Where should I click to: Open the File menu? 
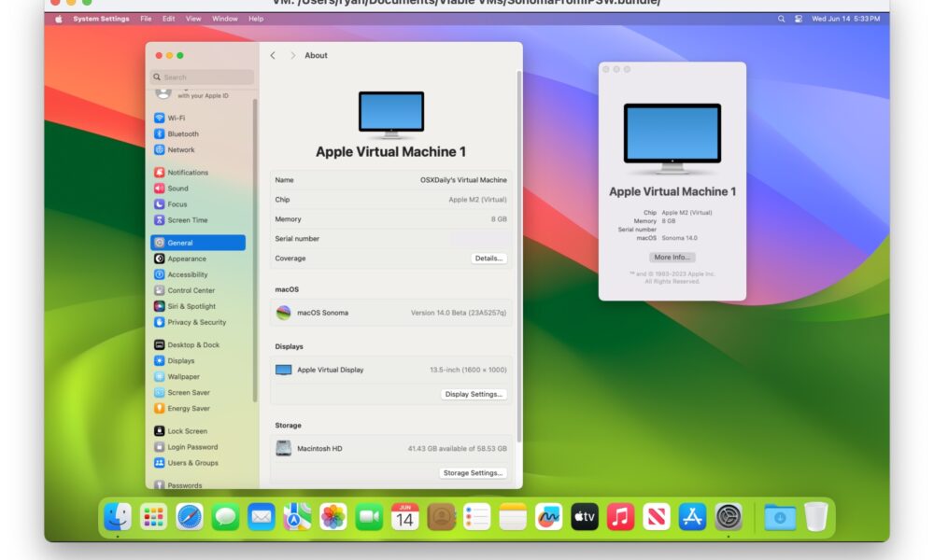(x=146, y=19)
